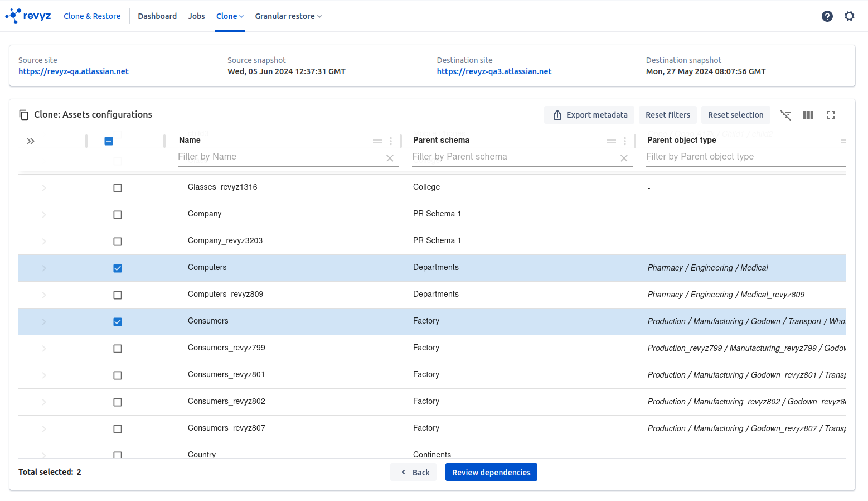Focus the Filter by Parent object type field
The width and height of the screenshot is (868, 501).
point(746,157)
